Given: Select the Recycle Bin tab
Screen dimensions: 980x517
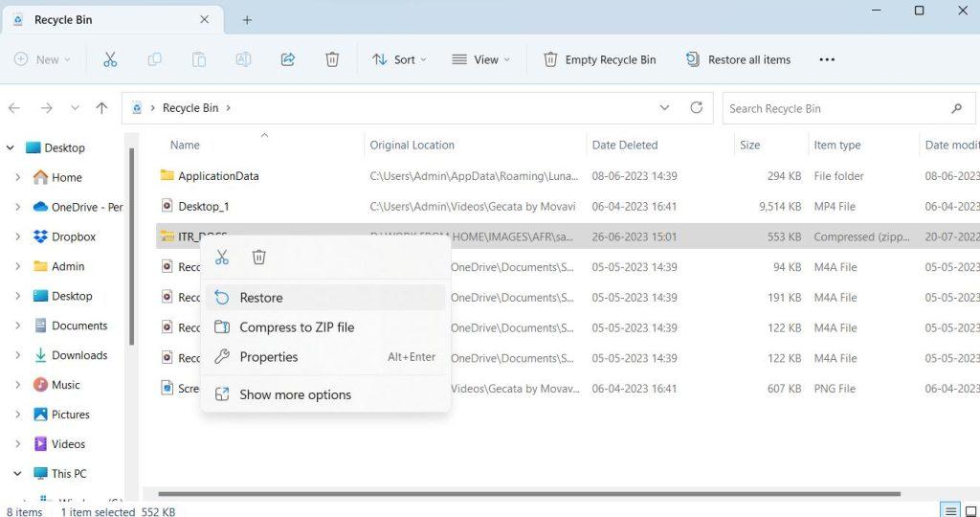Looking at the screenshot, I should point(111,20).
